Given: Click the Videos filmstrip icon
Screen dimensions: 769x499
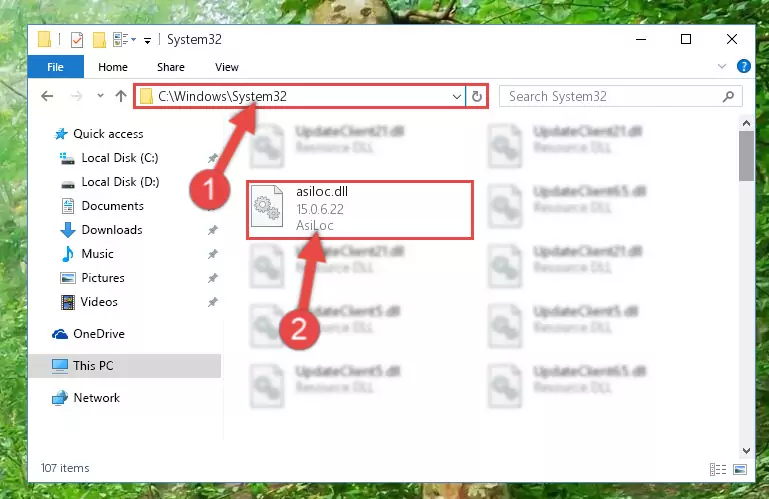Looking at the screenshot, I should point(68,302).
